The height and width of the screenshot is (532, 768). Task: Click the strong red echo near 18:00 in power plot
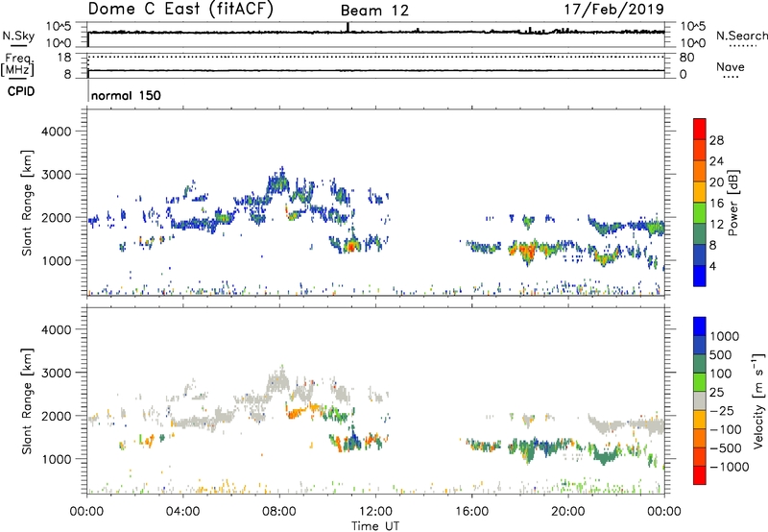(527, 252)
